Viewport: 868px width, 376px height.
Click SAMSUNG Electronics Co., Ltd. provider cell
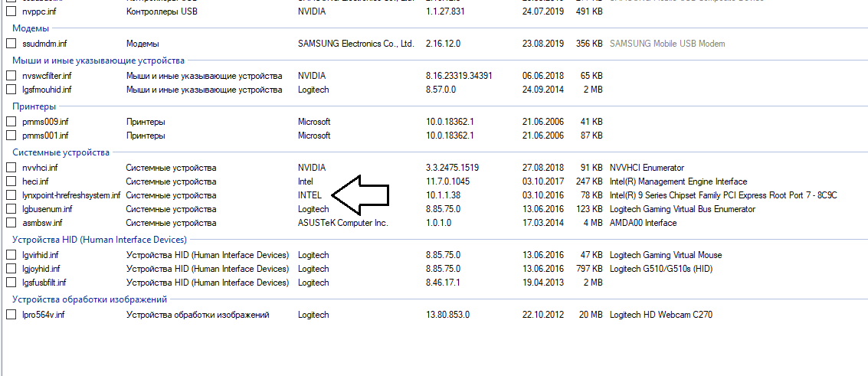pos(355,43)
